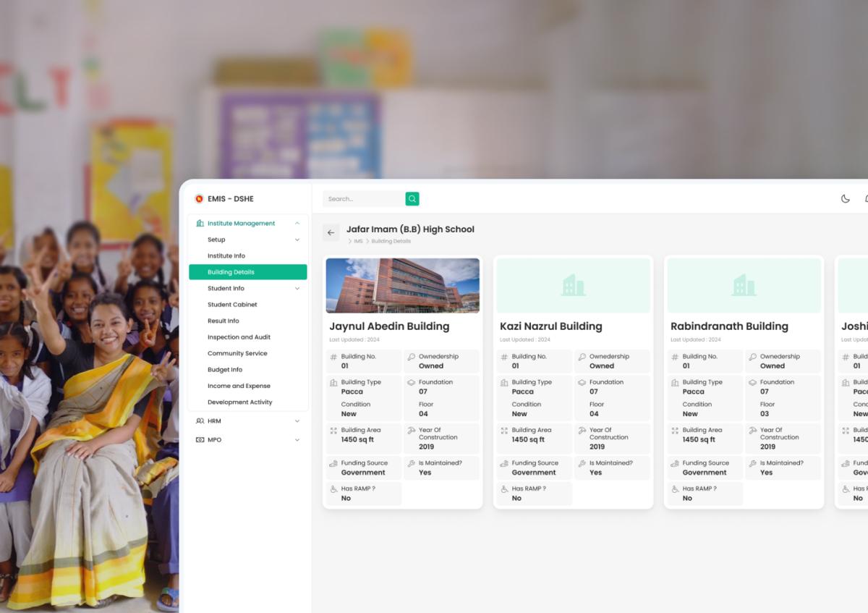Click the building placeholder icon on Kazi Nazrul card
This screenshot has height=613, width=868.
coord(574,285)
